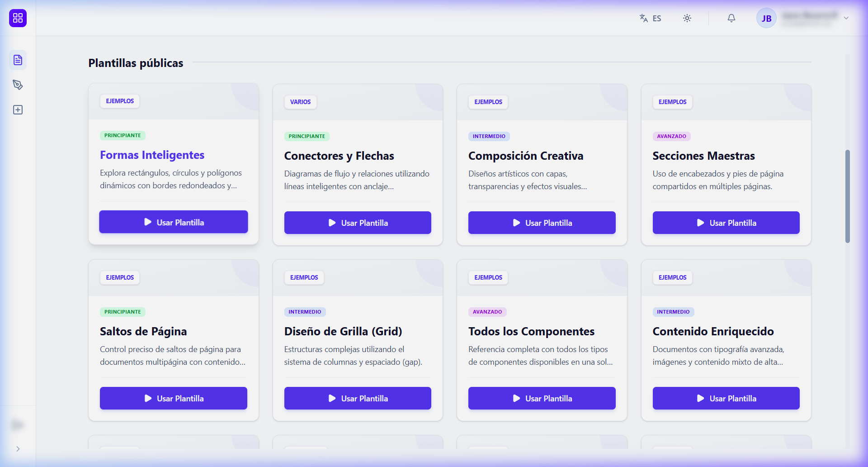Click play icon on Conectores y Flechas button

click(332, 223)
